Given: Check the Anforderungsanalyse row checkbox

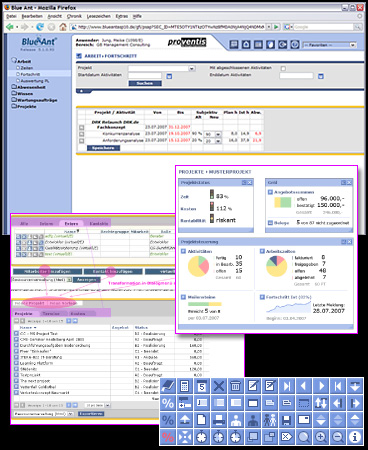Looking at the screenshot, I should coord(82,141).
